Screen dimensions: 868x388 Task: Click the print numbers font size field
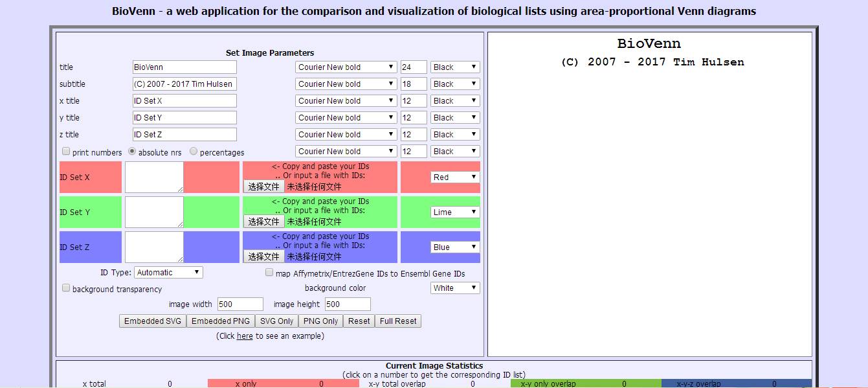414,151
